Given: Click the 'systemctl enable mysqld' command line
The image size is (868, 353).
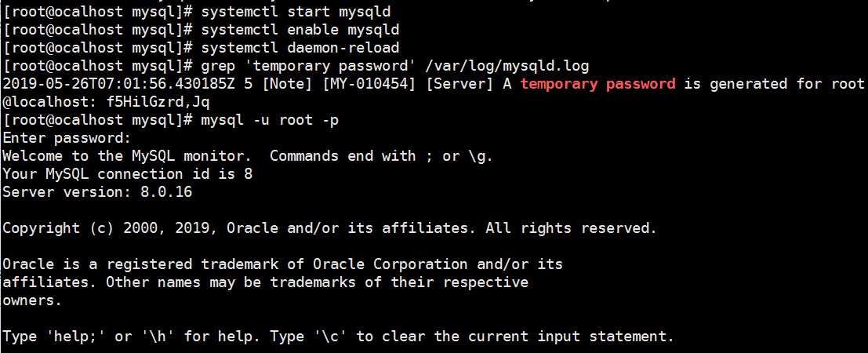Looking at the screenshot, I should click(x=300, y=30).
